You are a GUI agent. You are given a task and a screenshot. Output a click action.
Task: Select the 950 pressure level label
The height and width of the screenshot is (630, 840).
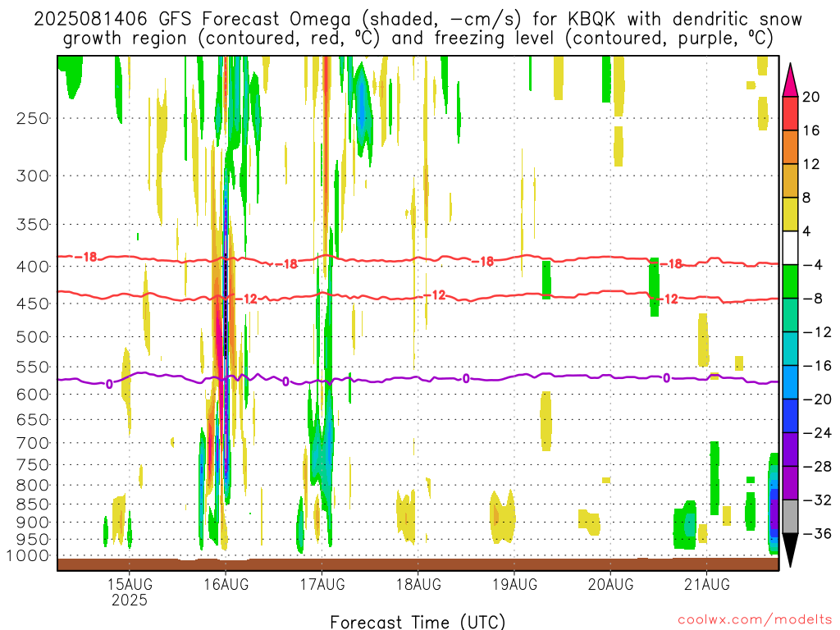33,540
